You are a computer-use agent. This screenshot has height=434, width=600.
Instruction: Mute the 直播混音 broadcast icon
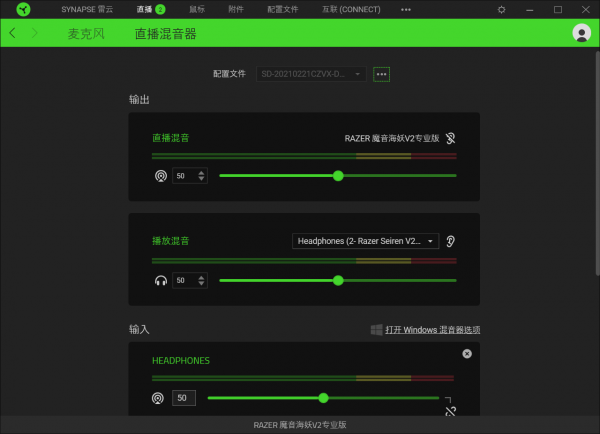click(x=161, y=176)
